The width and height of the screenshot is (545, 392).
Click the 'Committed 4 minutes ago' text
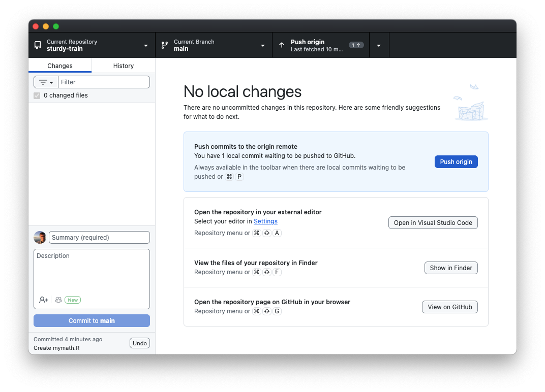[x=68, y=339]
